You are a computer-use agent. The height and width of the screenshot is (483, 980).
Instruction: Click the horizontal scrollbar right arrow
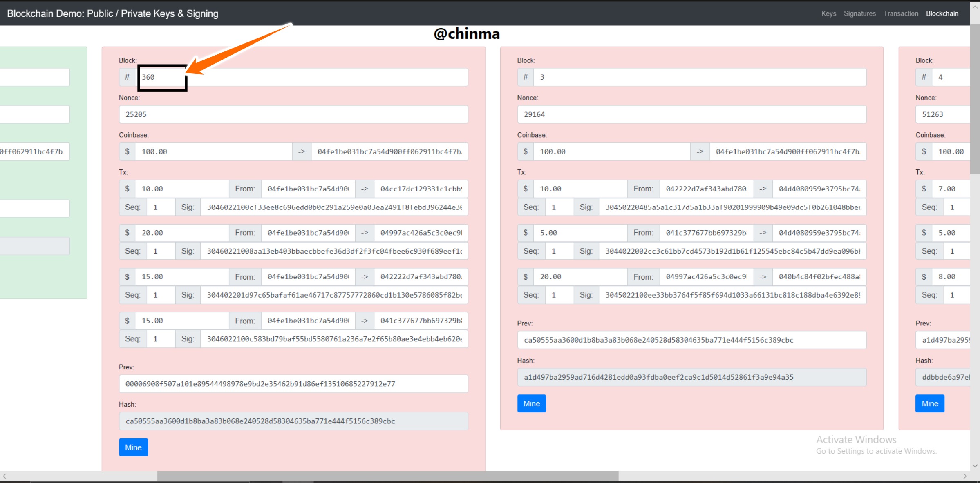[x=965, y=476]
